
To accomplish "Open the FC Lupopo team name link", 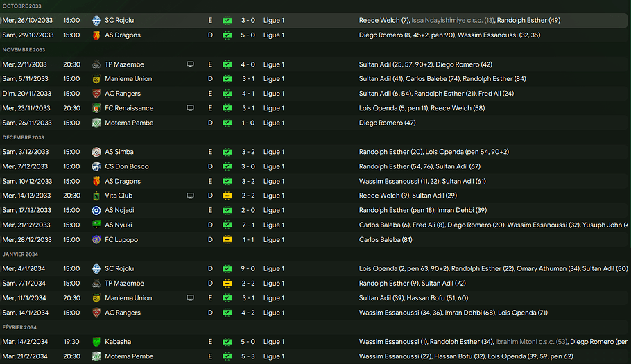I will pos(121,240).
